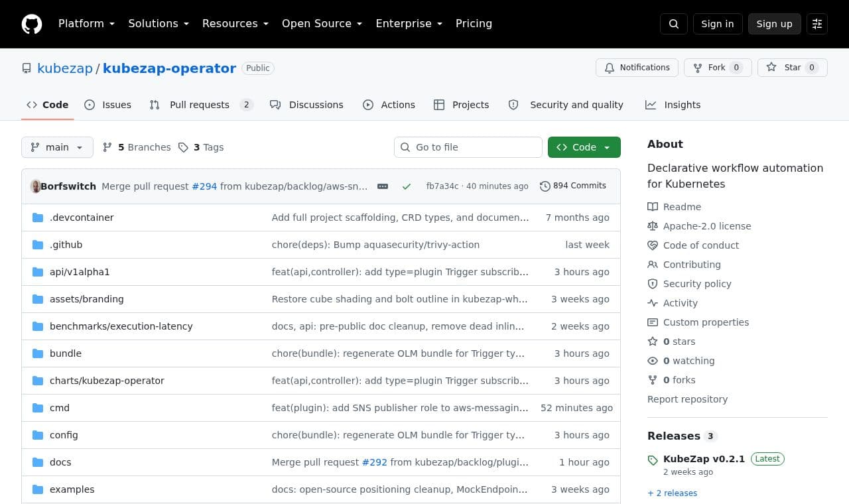Open the 3 Tags link
Viewport: 849px width, 504px height.
pyautogui.click(x=201, y=147)
